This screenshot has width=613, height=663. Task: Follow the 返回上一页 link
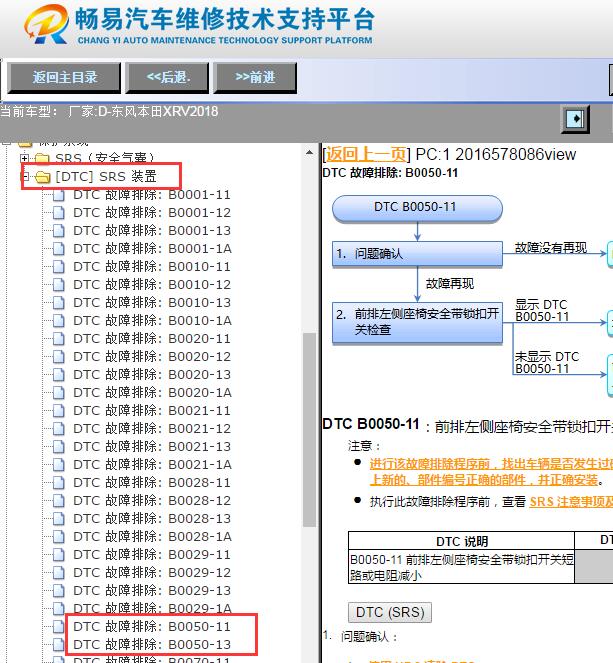click(366, 154)
